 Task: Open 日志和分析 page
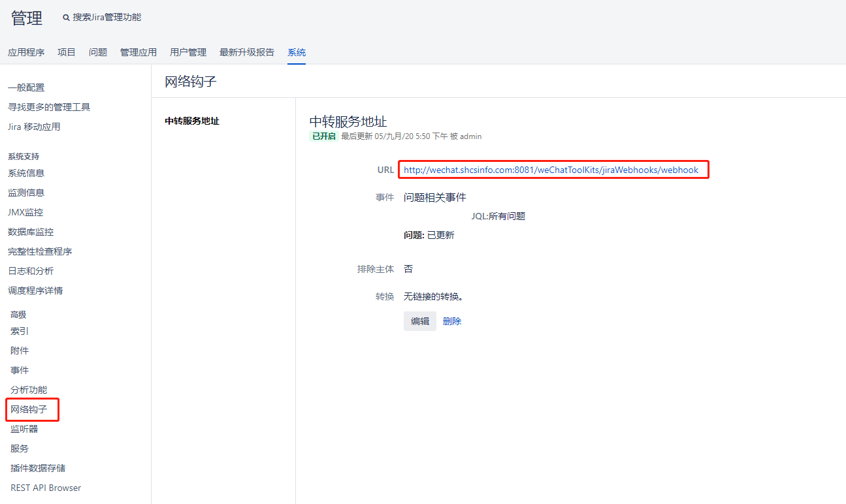[x=31, y=271]
